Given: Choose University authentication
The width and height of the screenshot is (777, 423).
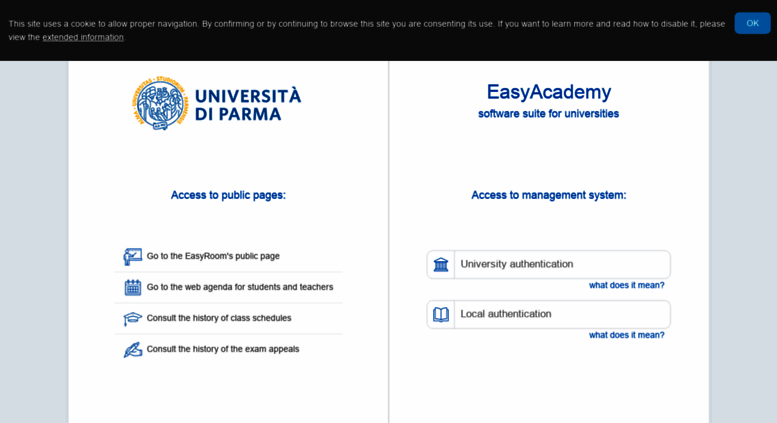Looking at the screenshot, I should [549, 264].
